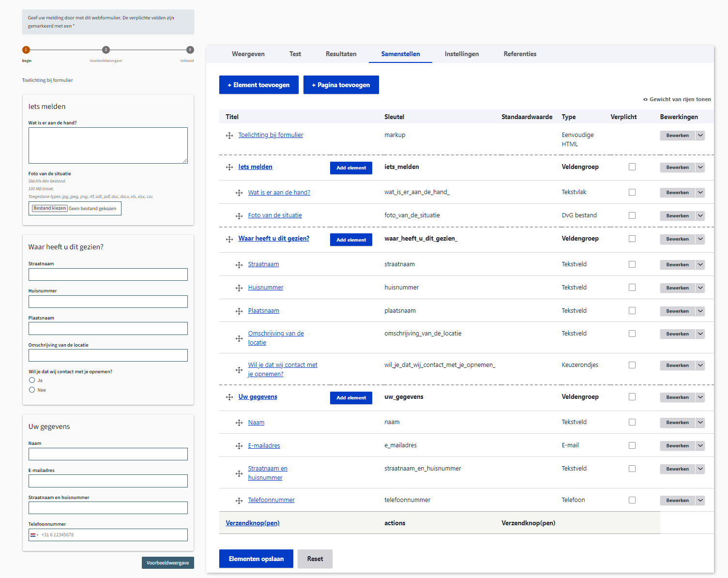Open the country flag selector in Telefoonnummer field

pyautogui.click(x=34, y=535)
